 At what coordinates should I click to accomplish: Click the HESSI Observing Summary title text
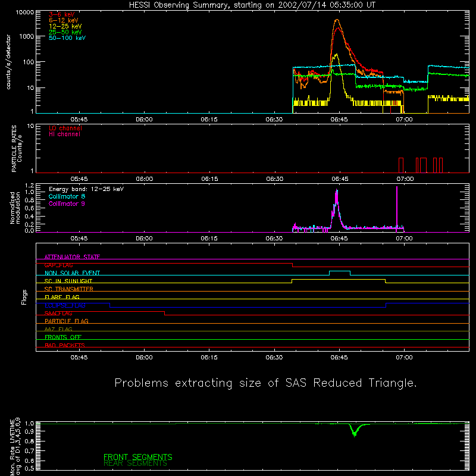252,5
